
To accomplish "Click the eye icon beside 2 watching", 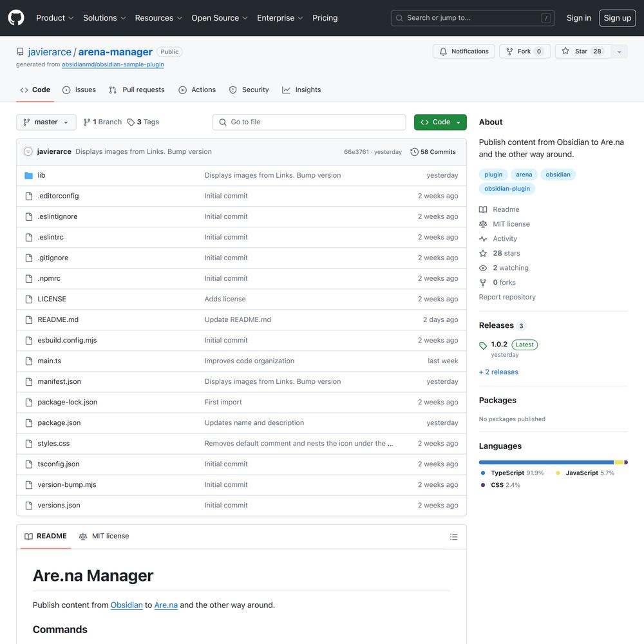I will tap(483, 268).
